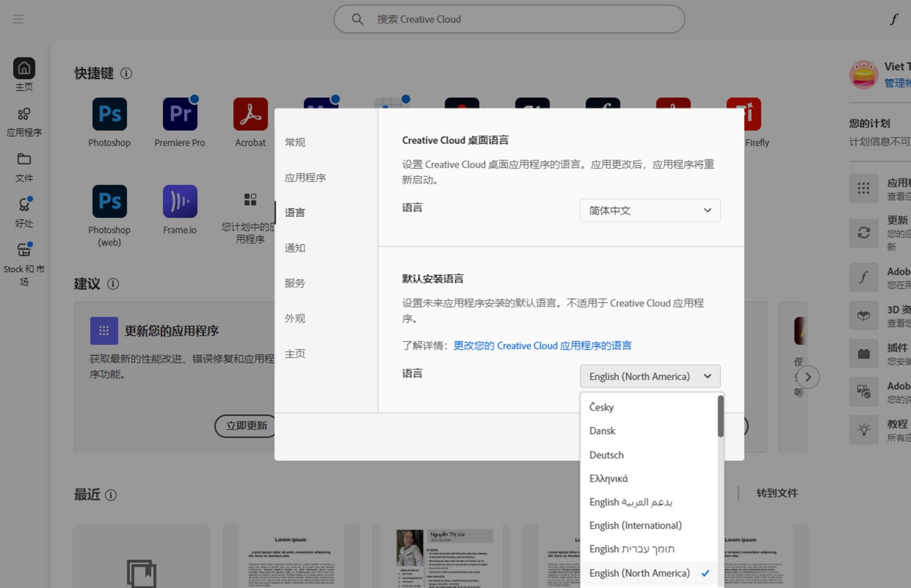Click the search Creative Cloud field
The width and height of the screenshot is (911, 588).
pos(509,19)
